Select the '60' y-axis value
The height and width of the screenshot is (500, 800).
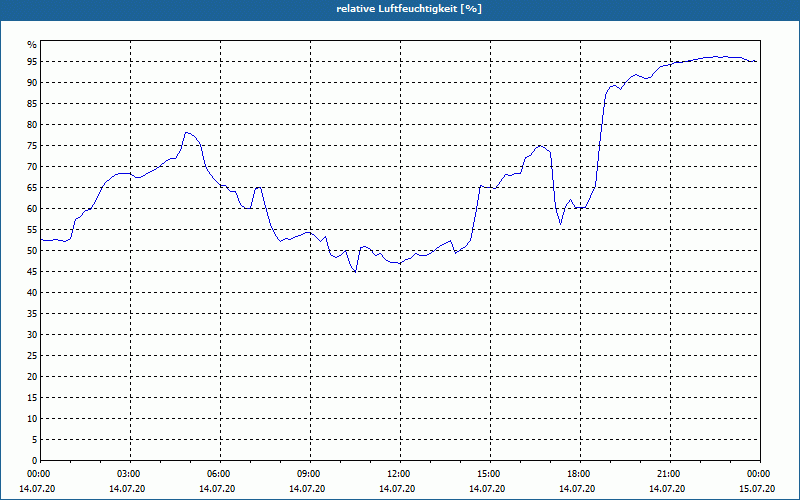coord(32,209)
